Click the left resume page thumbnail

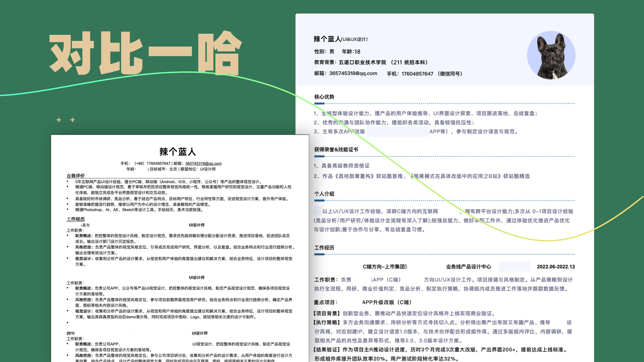(x=180, y=248)
